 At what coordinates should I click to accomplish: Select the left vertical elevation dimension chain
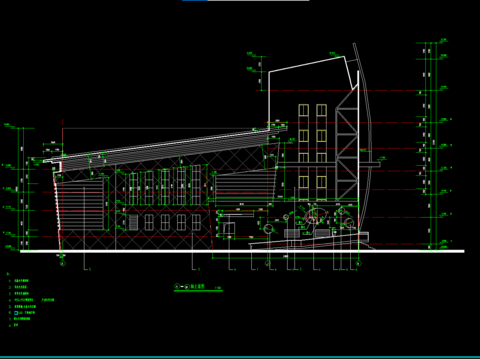coord(23,189)
